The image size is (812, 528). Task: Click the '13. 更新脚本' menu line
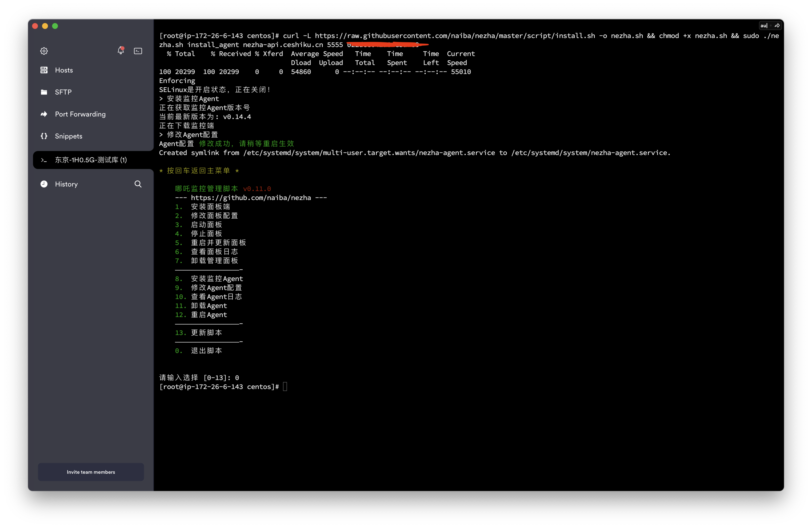coord(198,333)
